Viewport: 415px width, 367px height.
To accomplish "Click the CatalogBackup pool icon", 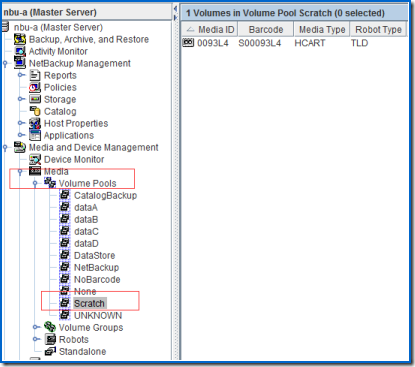I will point(65,195).
